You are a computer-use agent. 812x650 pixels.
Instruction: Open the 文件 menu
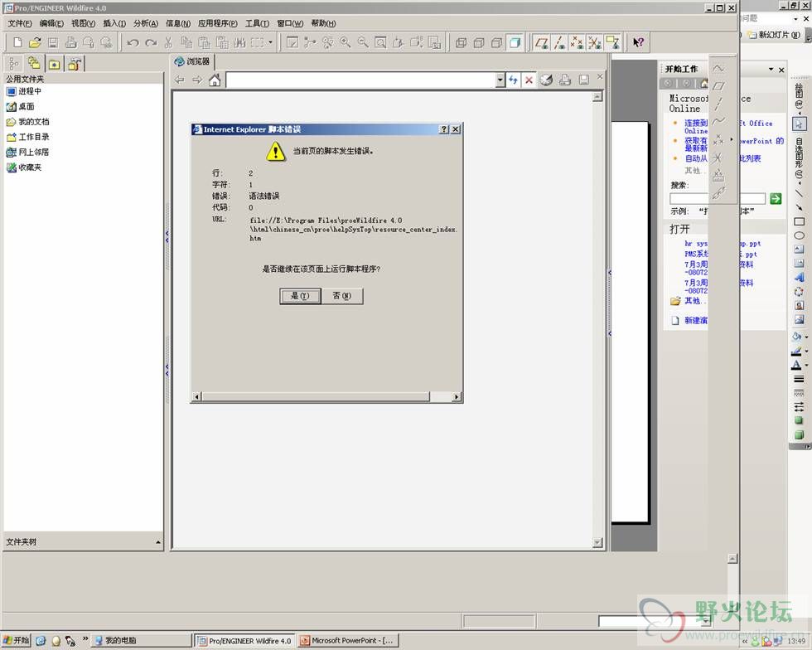coord(20,23)
